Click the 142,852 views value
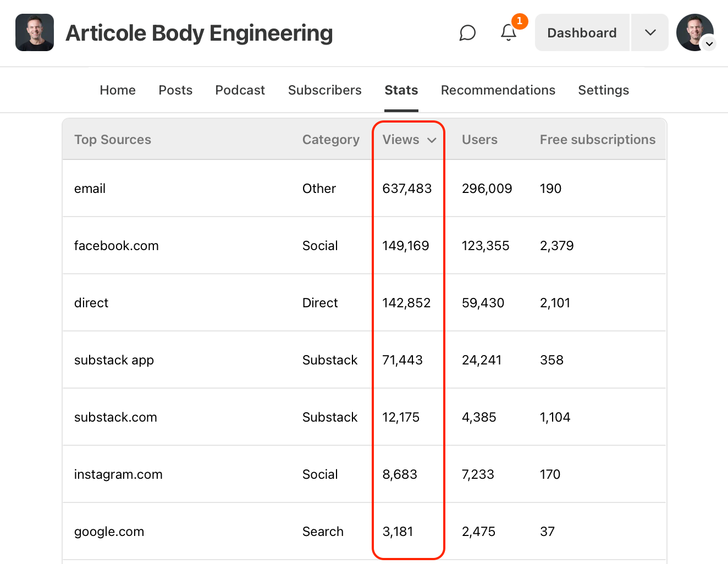 (406, 303)
